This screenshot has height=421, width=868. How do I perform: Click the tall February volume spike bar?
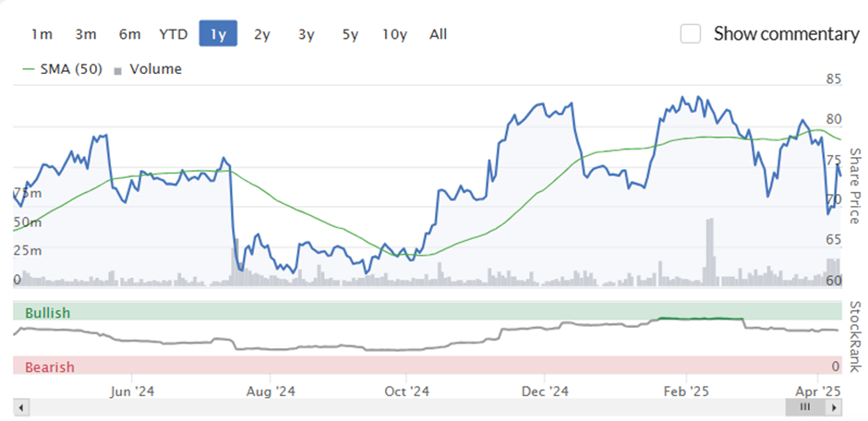pyautogui.click(x=709, y=252)
